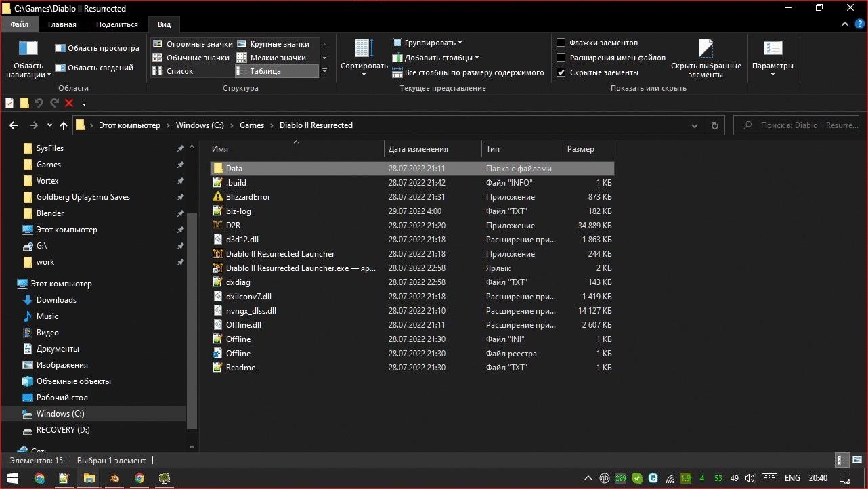
Task: Click the Size (Размер) column header
Action: pyautogui.click(x=581, y=149)
